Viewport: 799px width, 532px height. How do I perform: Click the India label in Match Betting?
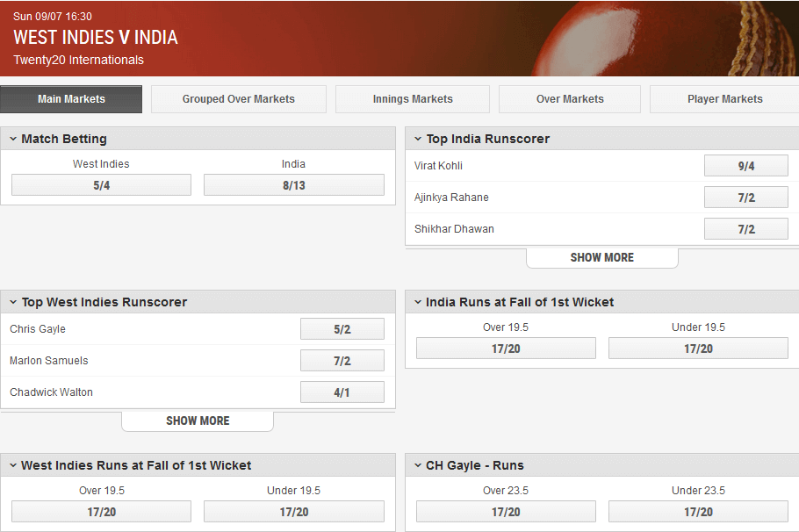click(293, 164)
